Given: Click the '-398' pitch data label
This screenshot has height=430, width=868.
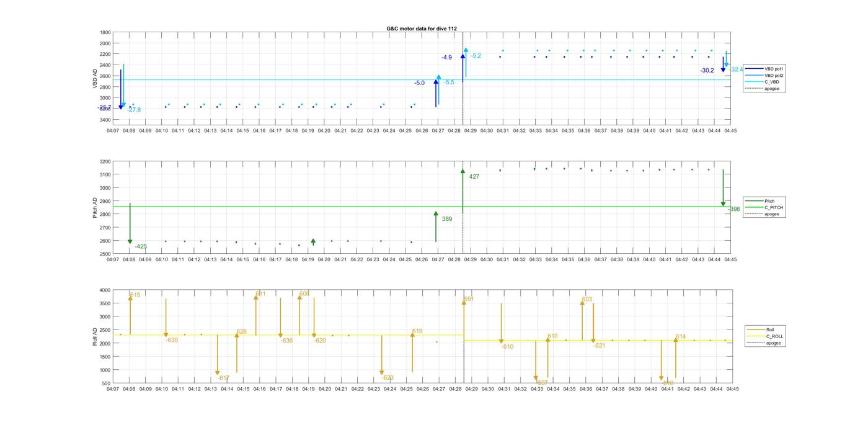Looking at the screenshot, I should (734, 209).
